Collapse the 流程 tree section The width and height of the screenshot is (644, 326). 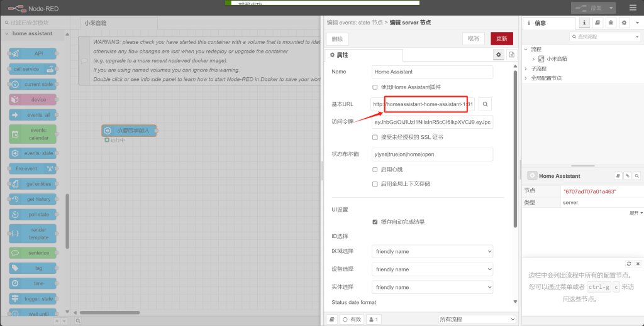[x=526, y=49]
